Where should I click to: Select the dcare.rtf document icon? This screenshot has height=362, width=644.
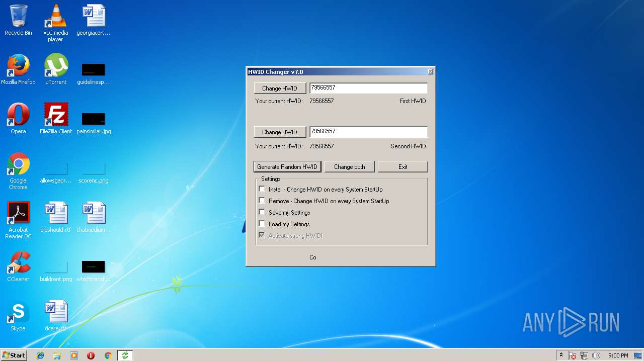pos(55,316)
